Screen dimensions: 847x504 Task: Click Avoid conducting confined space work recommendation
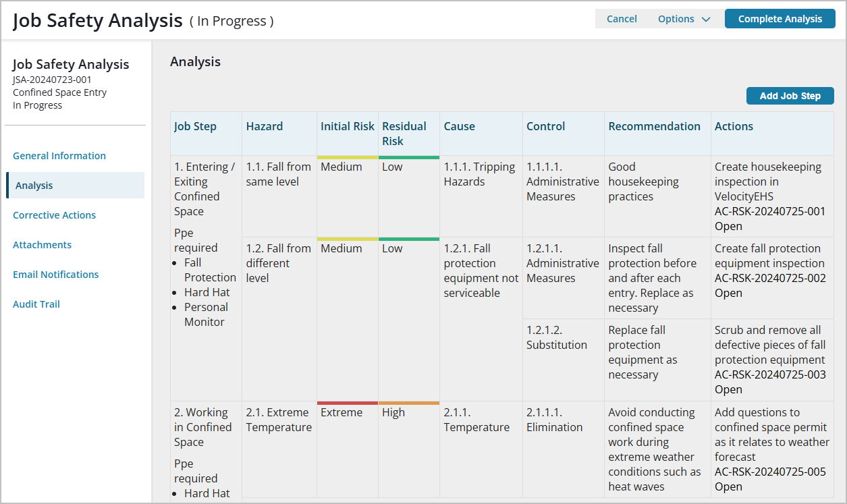pyautogui.click(x=655, y=449)
